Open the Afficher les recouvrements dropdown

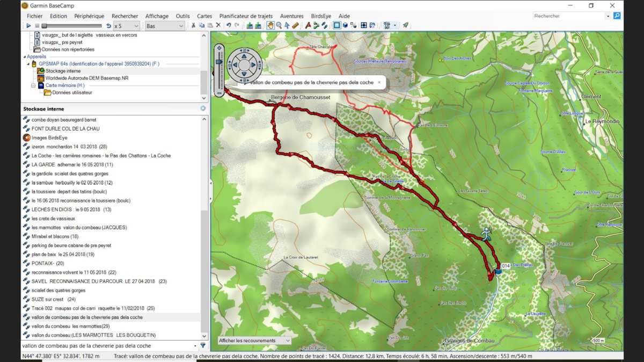[x=254, y=341]
